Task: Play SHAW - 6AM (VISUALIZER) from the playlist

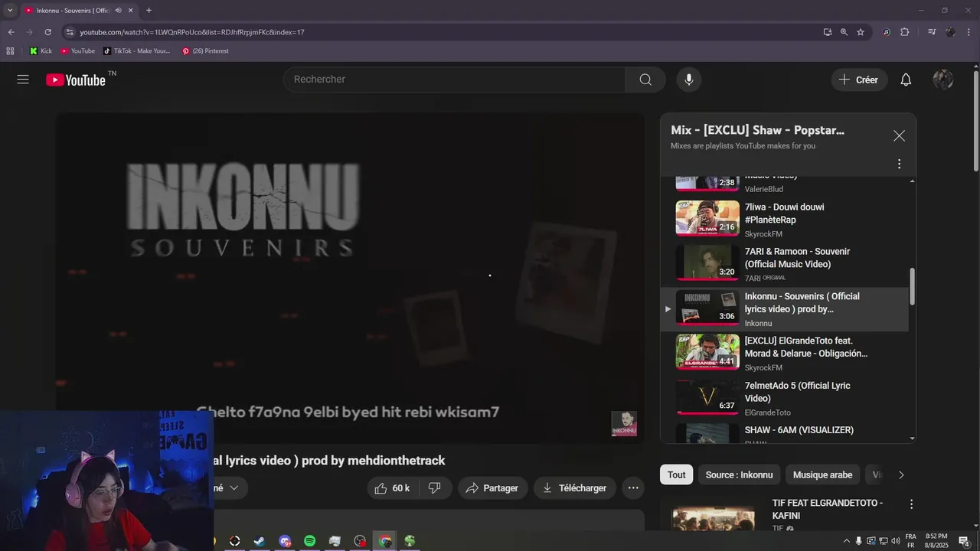Action: (x=784, y=433)
